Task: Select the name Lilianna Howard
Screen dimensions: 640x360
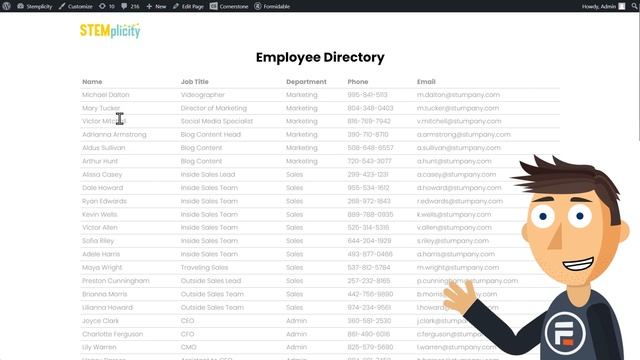Action: [x=107, y=307]
